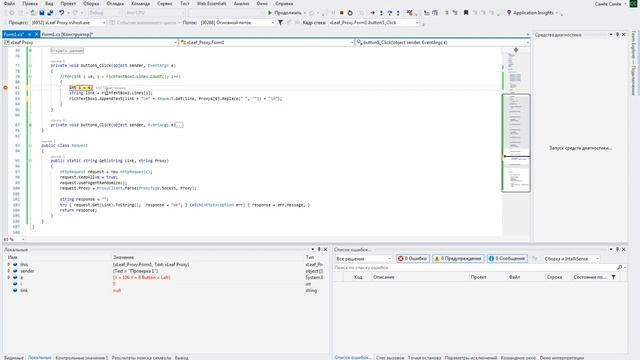The height and width of the screenshot is (360, 640).
Task: Switch to the Call Stack tab
Action: click(390, 358)
